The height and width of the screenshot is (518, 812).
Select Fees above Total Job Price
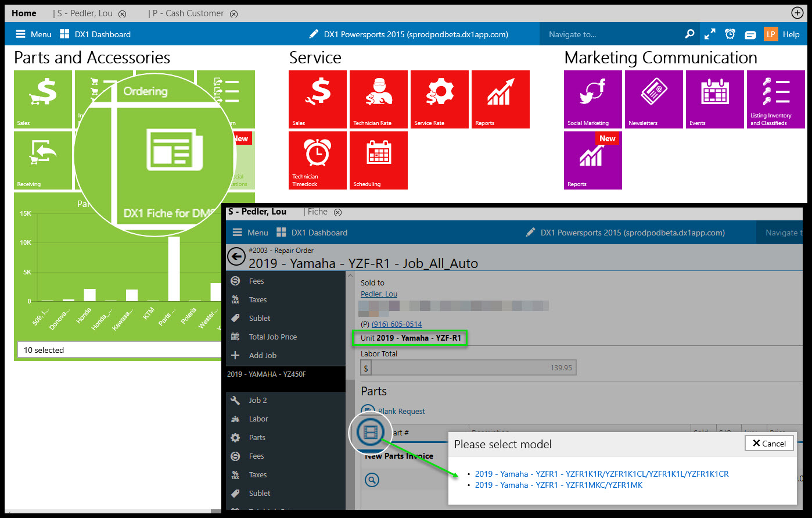[x=286, y=281]
